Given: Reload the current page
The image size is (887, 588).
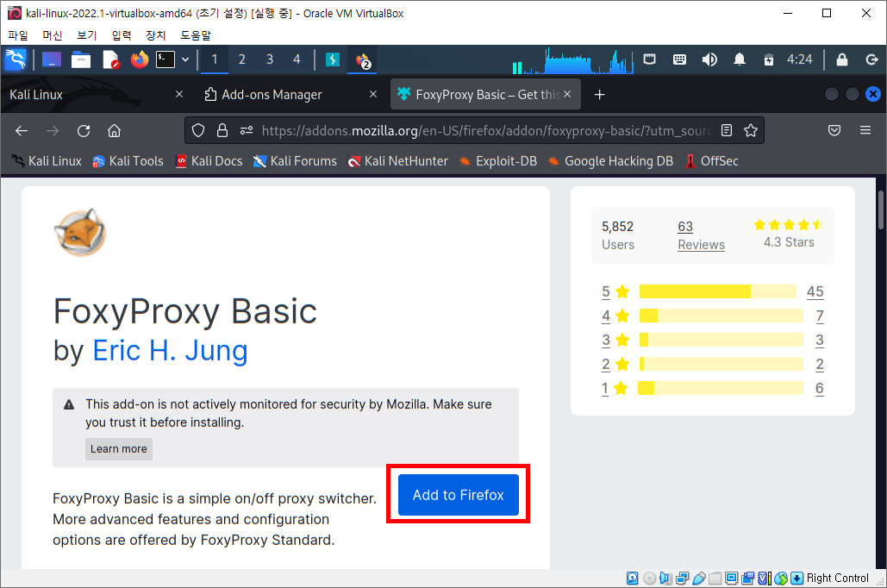Looking at the screenshot, I should (84, 131).
